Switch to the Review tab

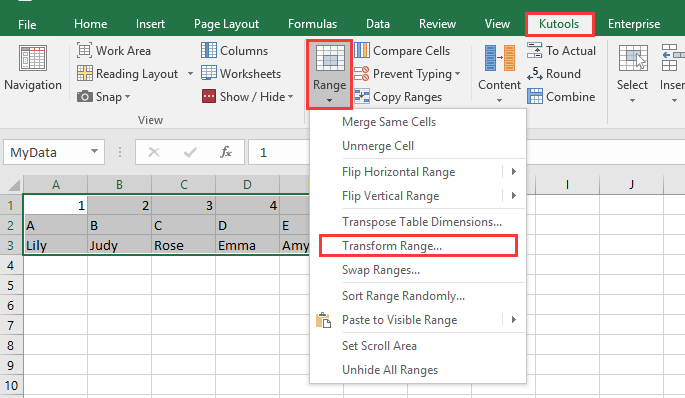437,24
